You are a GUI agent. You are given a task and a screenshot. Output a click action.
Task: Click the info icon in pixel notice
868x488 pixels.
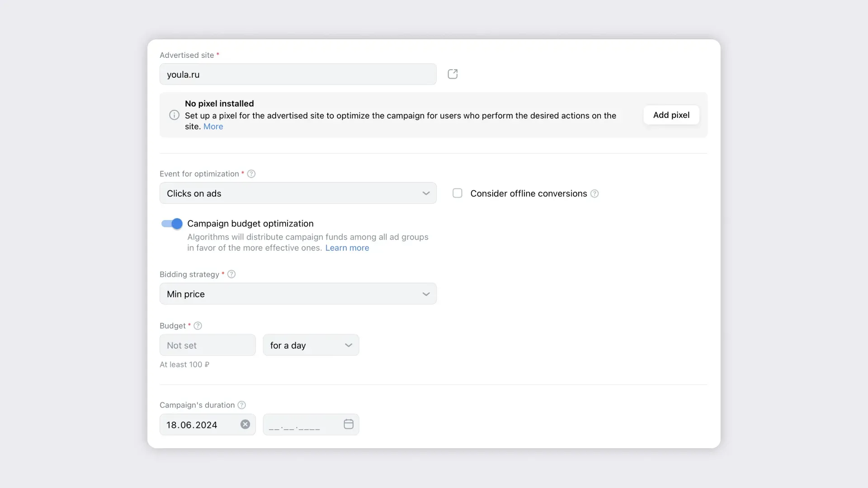tap(174, 115)
